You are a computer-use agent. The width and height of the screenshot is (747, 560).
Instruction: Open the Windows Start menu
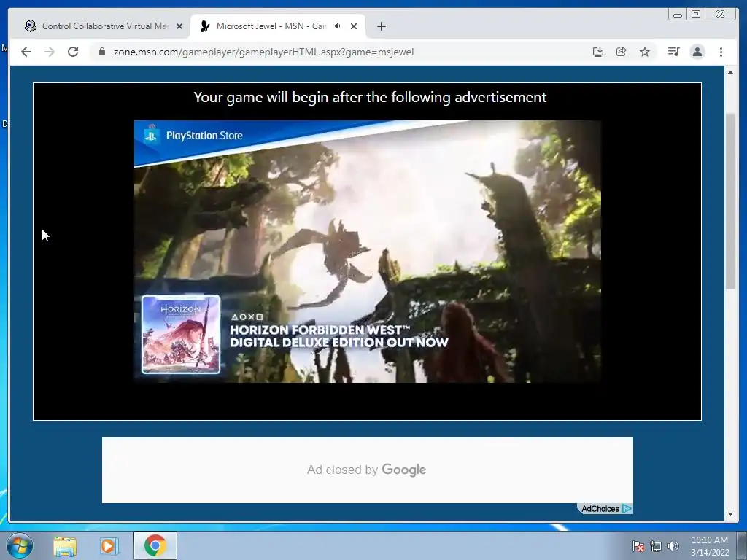click(x=20, y=545)
